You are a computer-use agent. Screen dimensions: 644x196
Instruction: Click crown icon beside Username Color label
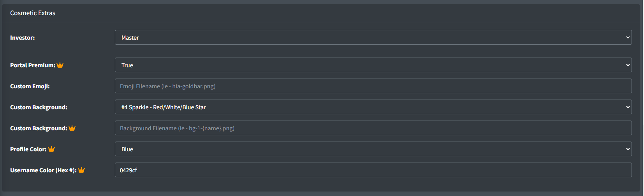click(81, 170)
